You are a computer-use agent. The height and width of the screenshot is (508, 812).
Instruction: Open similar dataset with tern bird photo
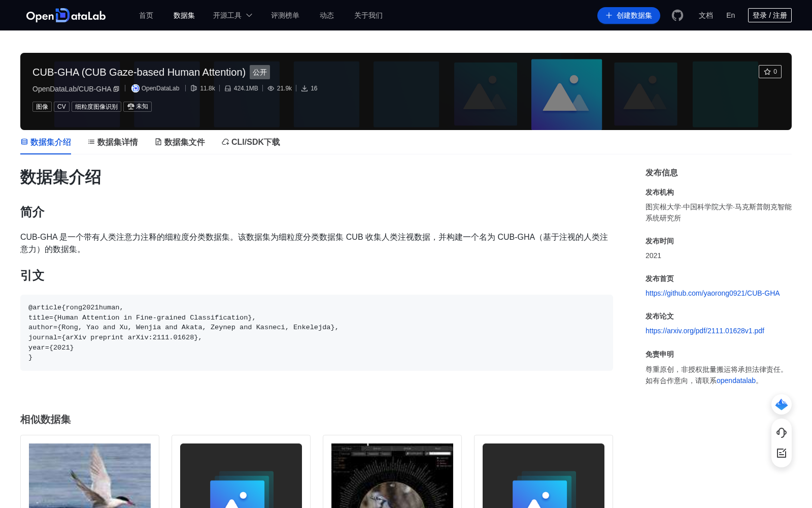point(90,472)
